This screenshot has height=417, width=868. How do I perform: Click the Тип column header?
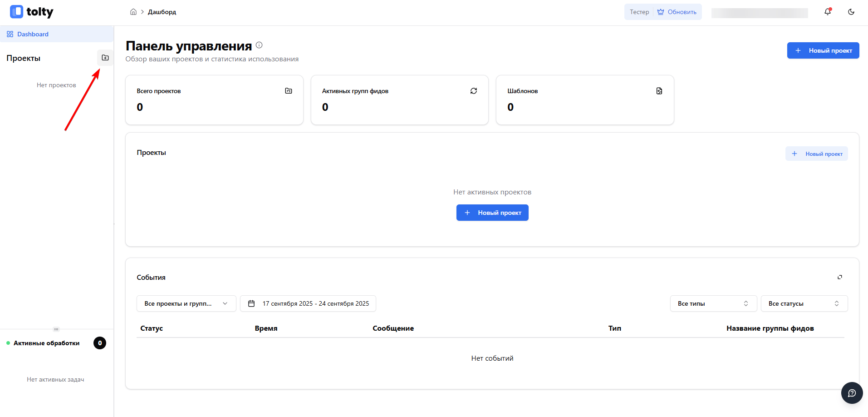pos(615,328)
